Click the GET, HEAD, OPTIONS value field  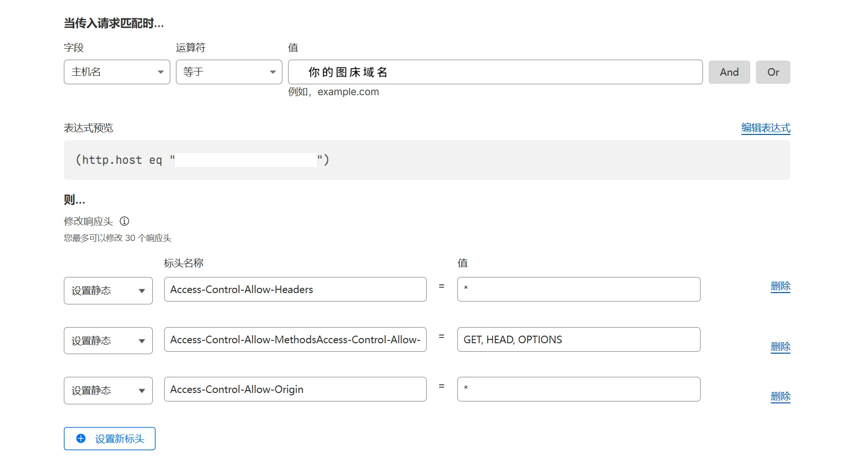click(x=578, y=339)
